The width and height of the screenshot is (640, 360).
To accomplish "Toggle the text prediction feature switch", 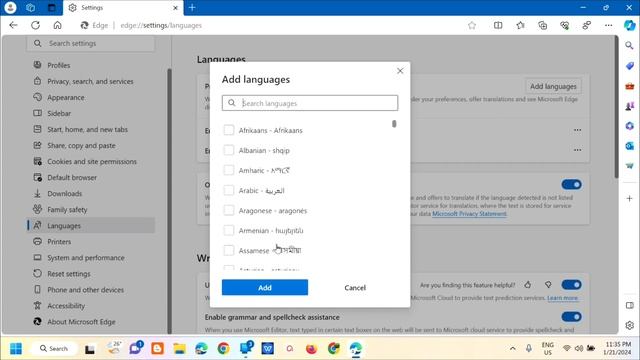I will click(571, 285).
